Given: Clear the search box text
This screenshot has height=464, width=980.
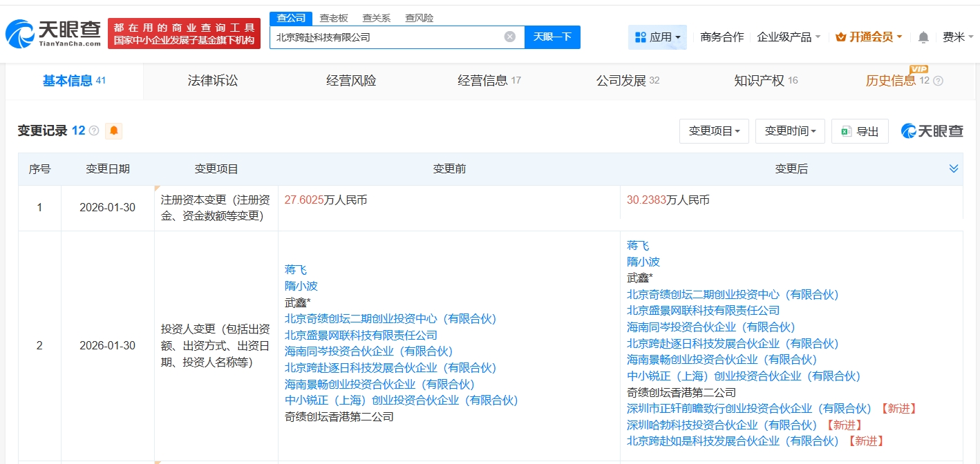Looking at the screenshot, I should (x=509, y=37).
